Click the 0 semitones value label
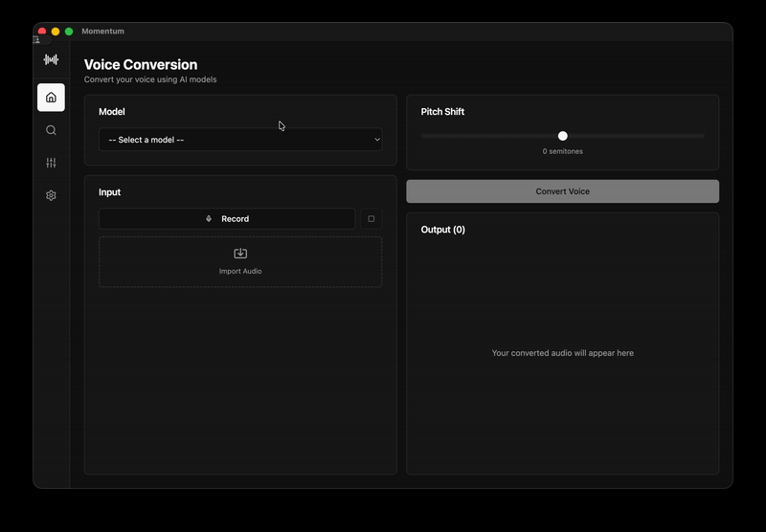Screen dimensions: 766x532 563,151
